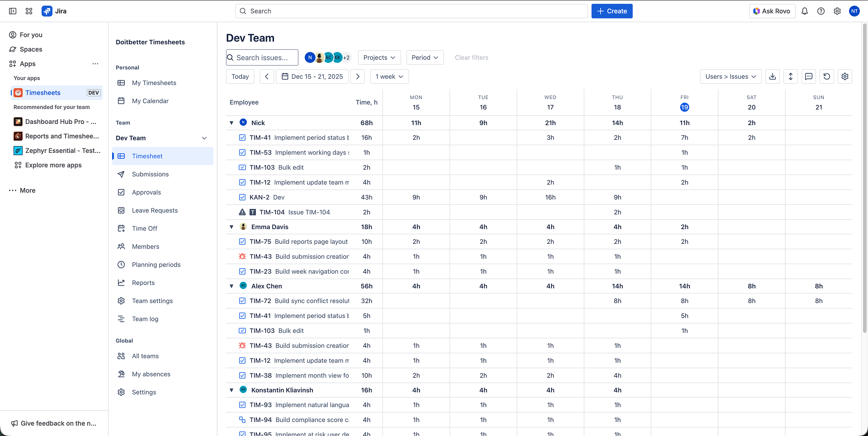Image resolution: width=868 pixels, height=436 pixels.
Task: Click the task icon for KAN-2 Dev
Action: click(242, 197)
